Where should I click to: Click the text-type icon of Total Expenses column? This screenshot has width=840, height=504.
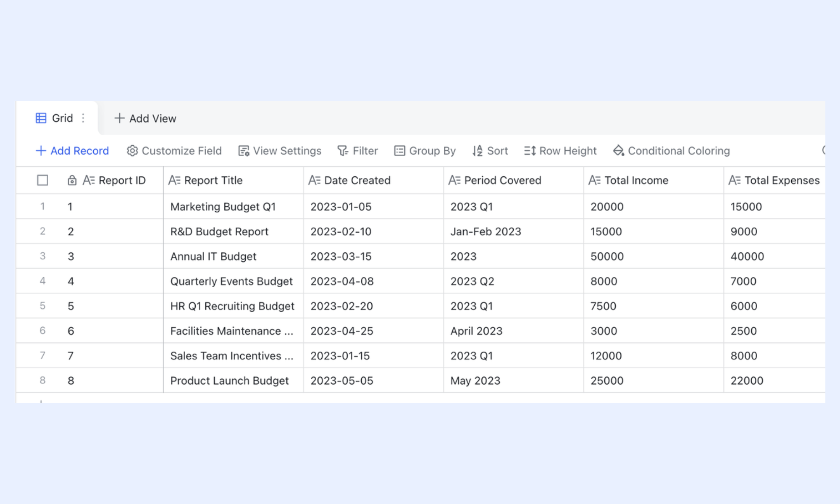pos(735,180)
